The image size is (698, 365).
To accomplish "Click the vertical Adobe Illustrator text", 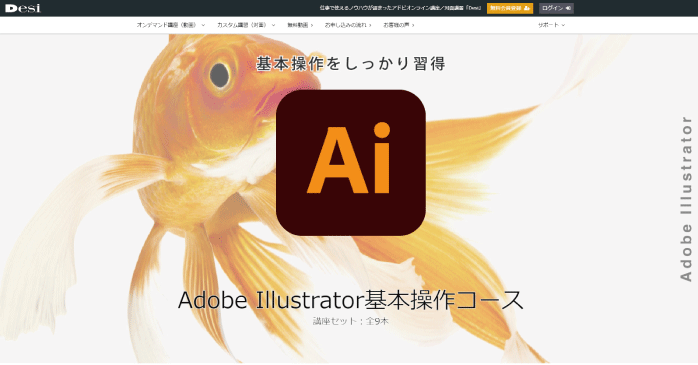I will 686,199.
